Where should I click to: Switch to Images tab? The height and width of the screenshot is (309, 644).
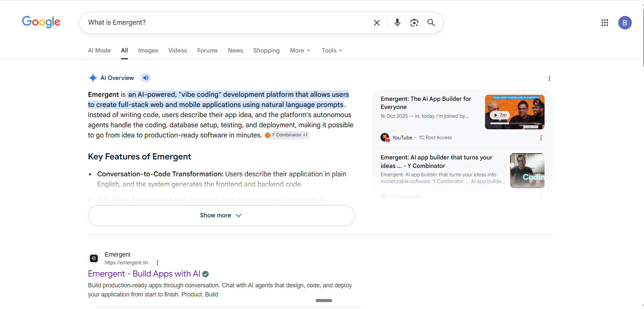click(148, 50)
